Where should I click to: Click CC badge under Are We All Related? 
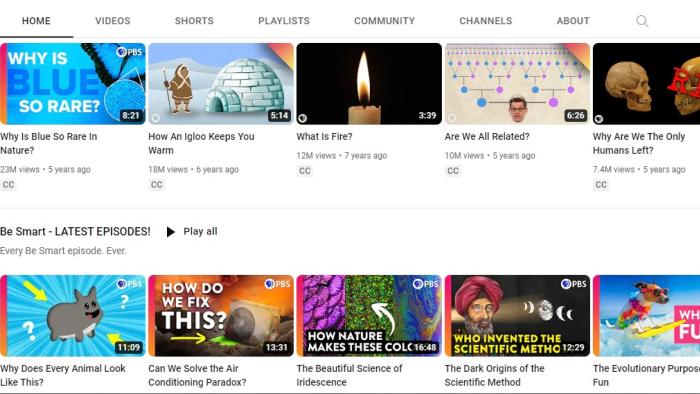tap(453, 171)
